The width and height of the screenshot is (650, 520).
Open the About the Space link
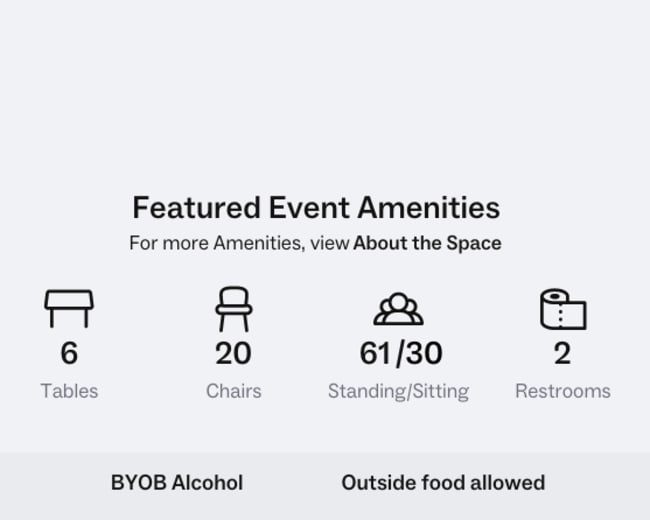(427, 243)
